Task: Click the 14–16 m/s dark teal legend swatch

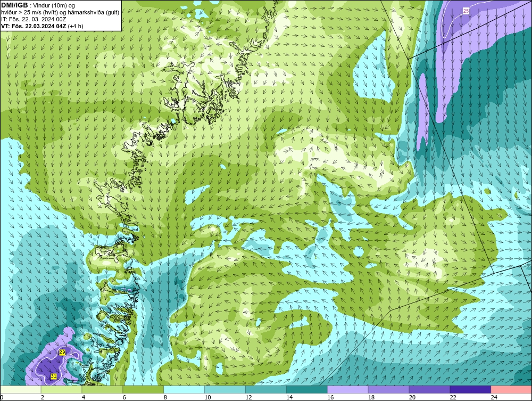Action: point(307,389)
